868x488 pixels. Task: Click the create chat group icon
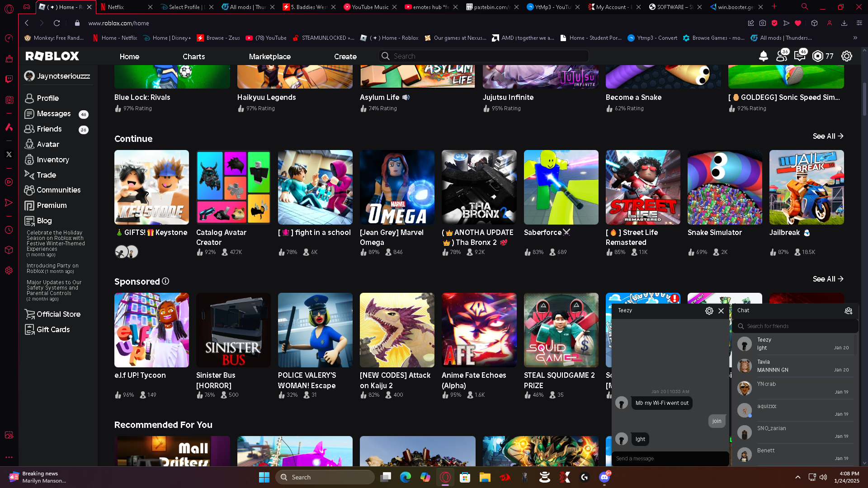848,311
